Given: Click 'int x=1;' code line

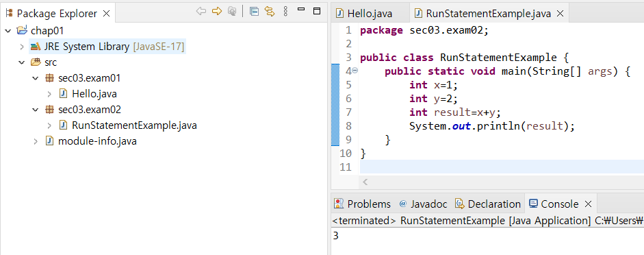Looking at the screenshot, I should pyautogui.click(x=433, y=85).
